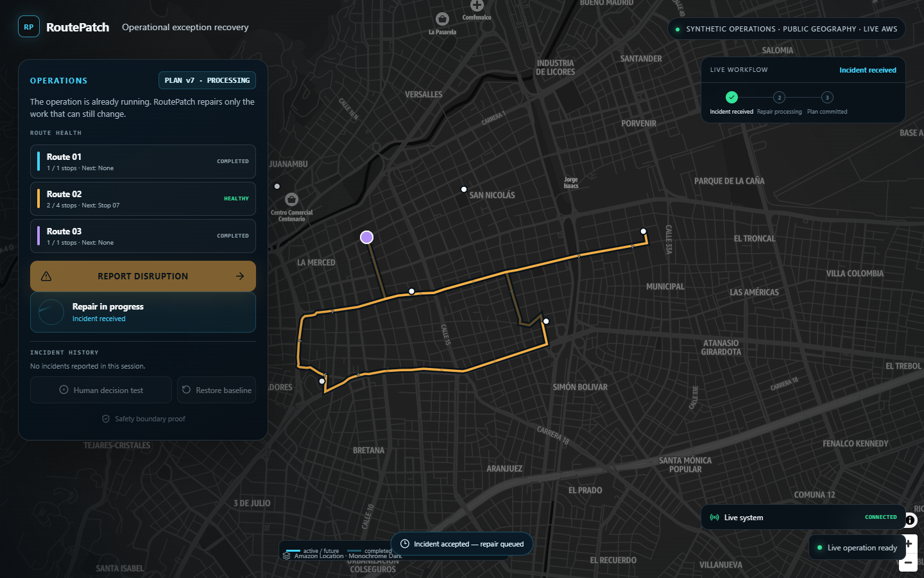This screenshot has height=578, width=924.
Task: Click workflow step 3 circle
Action: (827, 98)
